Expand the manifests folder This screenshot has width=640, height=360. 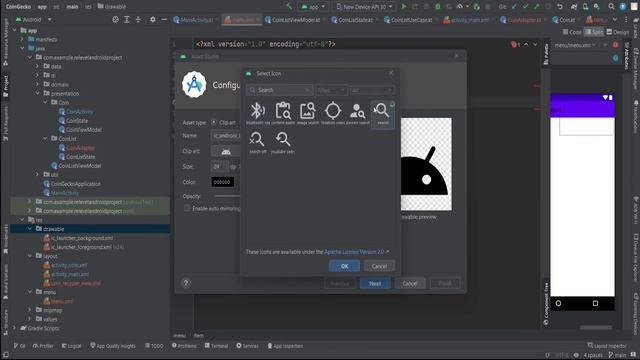click(x=22, y=39)
